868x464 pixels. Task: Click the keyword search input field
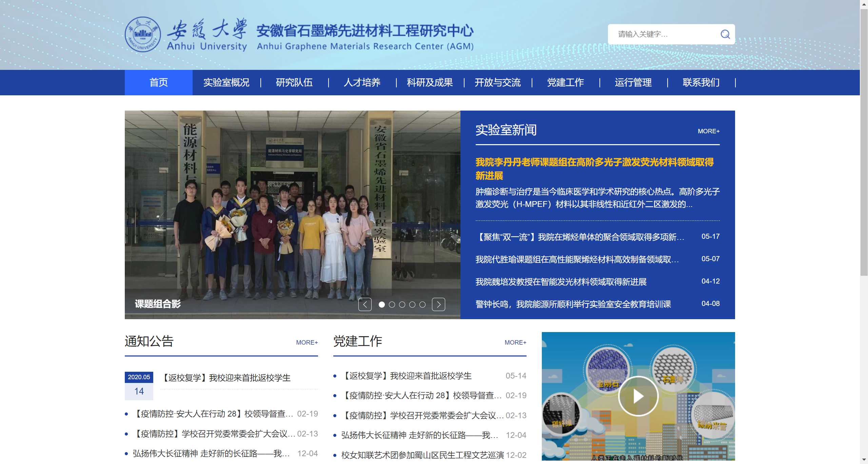click(x=661, y=34)
